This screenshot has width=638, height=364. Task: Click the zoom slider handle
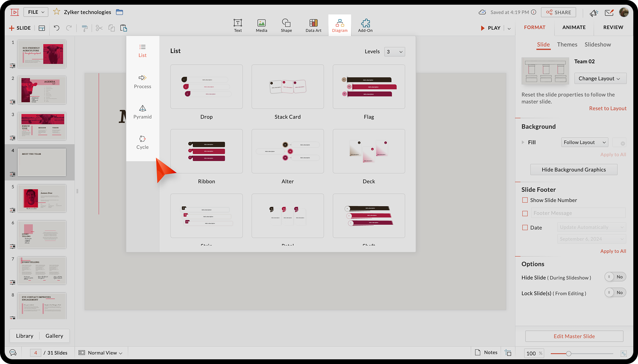(568, 353)
